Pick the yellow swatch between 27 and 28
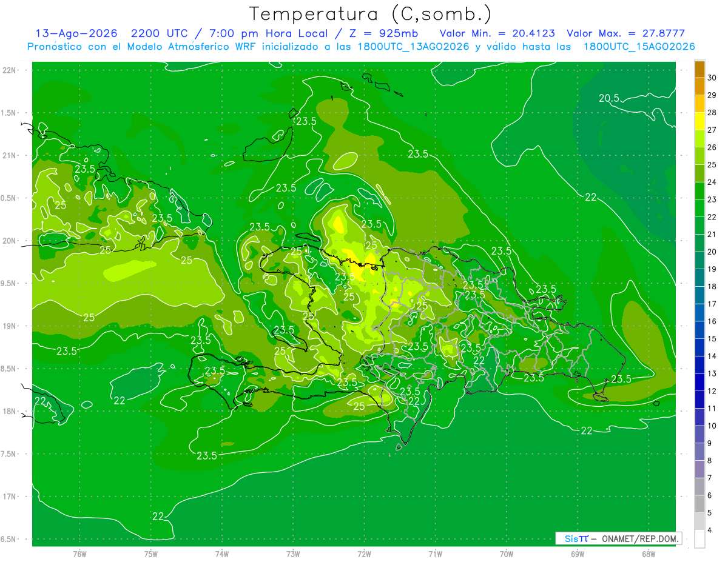Screen dimensions: 728x562 pos(700,121)
